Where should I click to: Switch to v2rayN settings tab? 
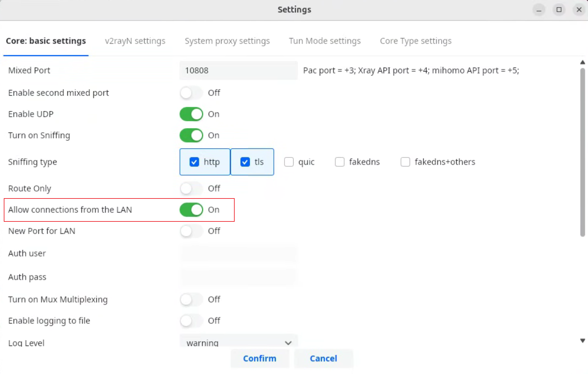click(135, 41)
